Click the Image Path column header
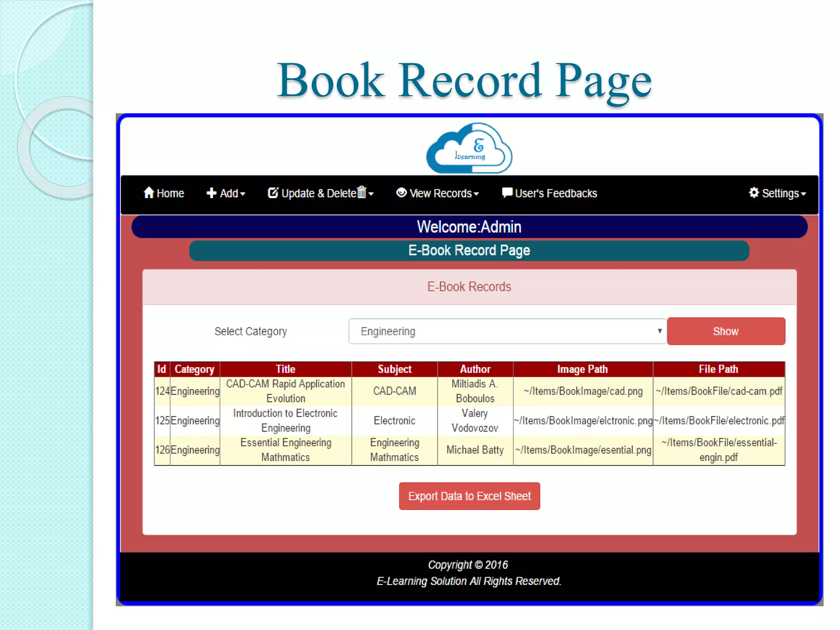The height and width of the screenshot is (630, 840). (x=582, y=369)
